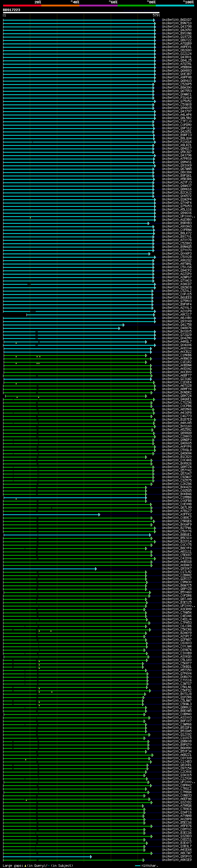Screen dimensions: 197x868
Task: Select the UniRef100_P31414 hit label
Action: click(x=177, y=98)
